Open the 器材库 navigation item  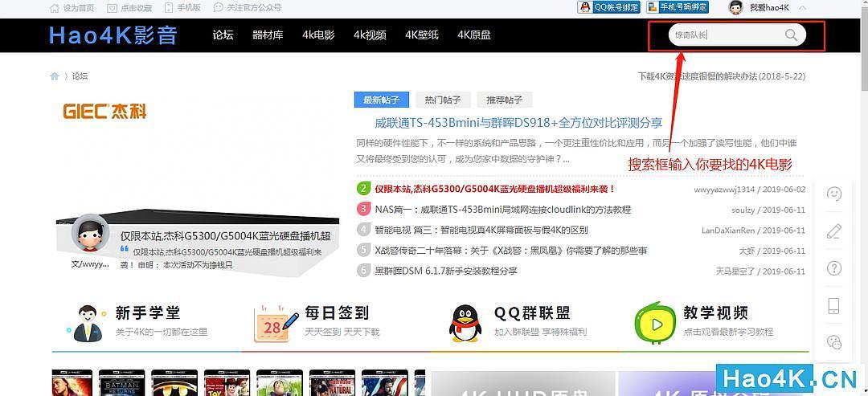tap(268, 35)
